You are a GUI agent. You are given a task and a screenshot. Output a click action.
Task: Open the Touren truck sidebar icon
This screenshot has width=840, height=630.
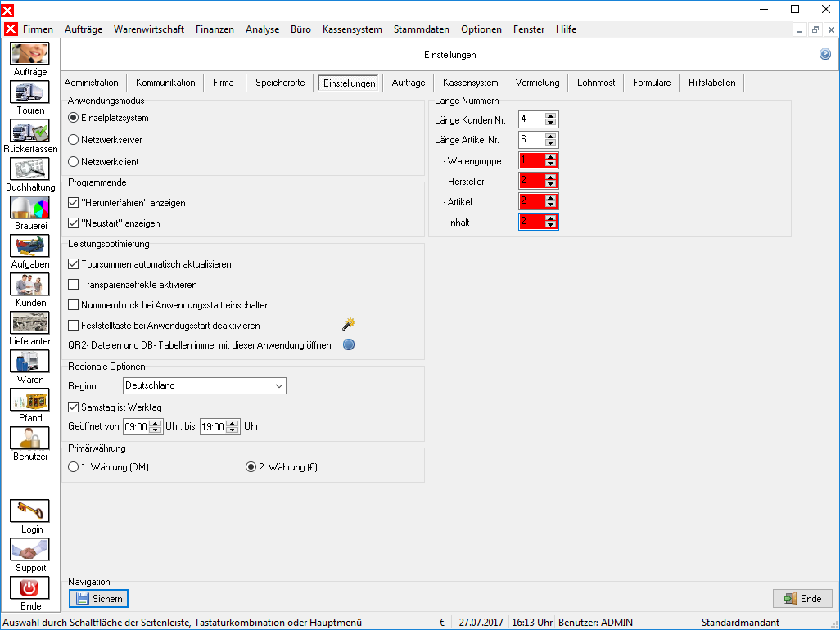tap(29, 92)
